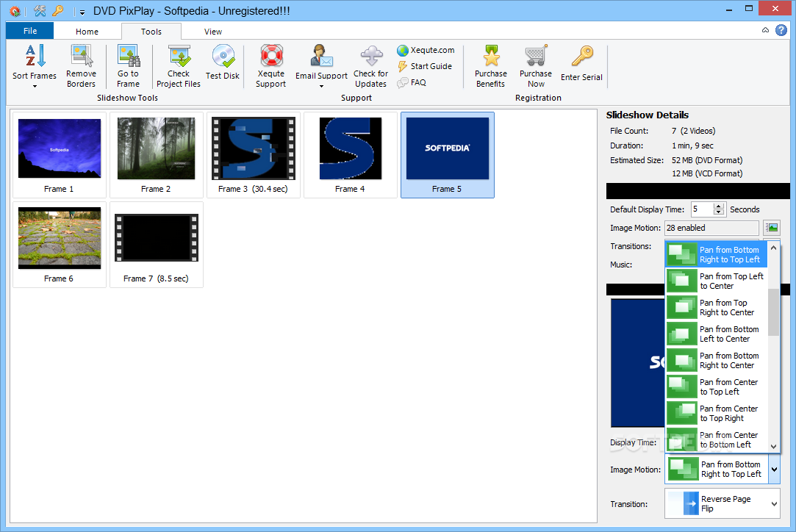Choose Pan from Bottom Right to Top Left in list
This screenshot has width=796, height=532.
tap(717, 254)
